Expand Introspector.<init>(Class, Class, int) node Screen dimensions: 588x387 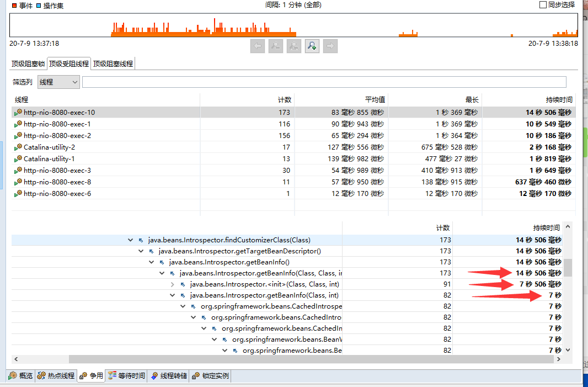tap(173, 284)
